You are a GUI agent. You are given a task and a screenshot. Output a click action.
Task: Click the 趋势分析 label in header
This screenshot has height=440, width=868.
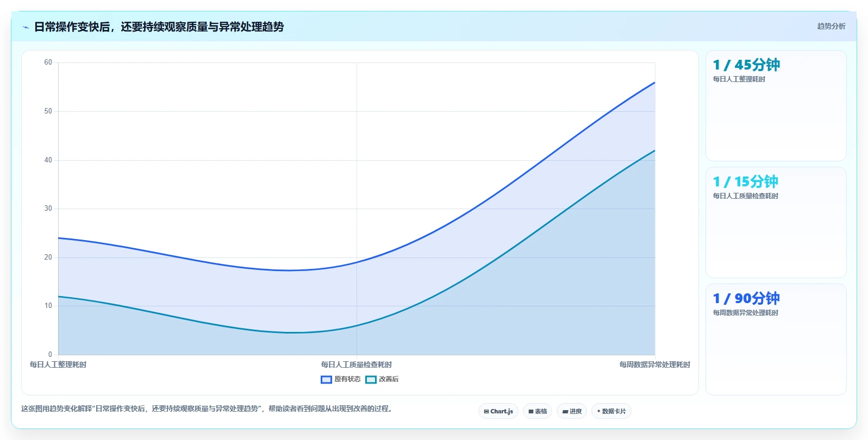(x=831, y=26)
